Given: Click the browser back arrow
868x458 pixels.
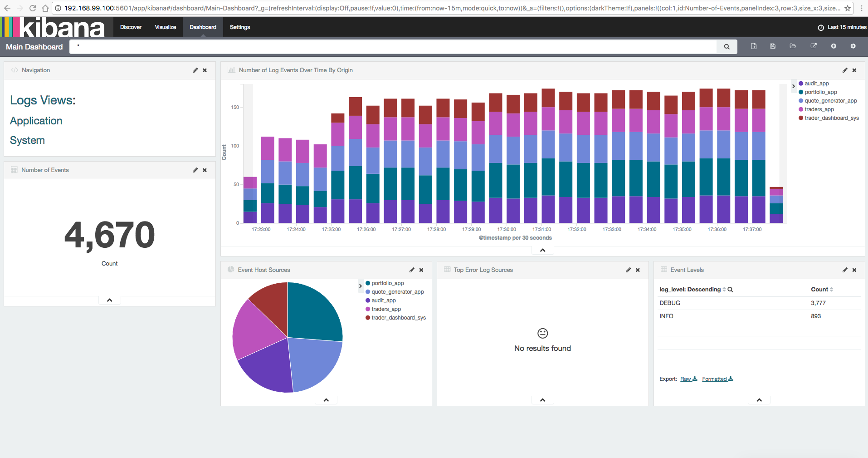Looking at the screenshot, I should pyautogui.click(x=7, y=8).
